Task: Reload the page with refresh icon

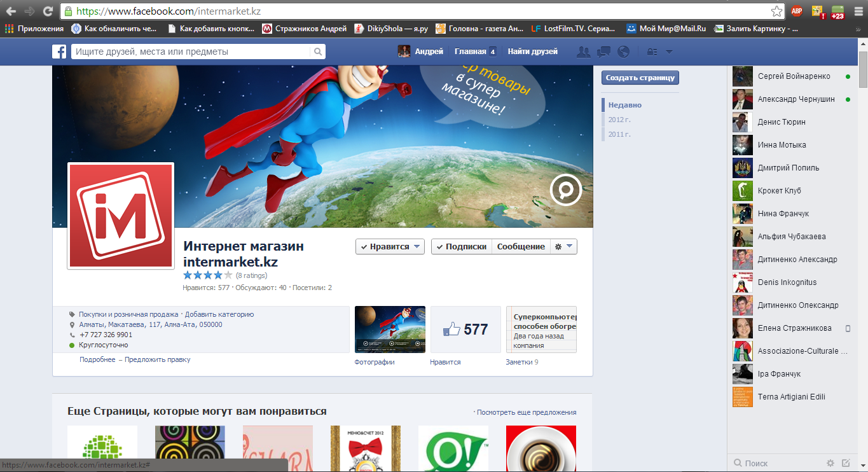Action: coord(48,11)
